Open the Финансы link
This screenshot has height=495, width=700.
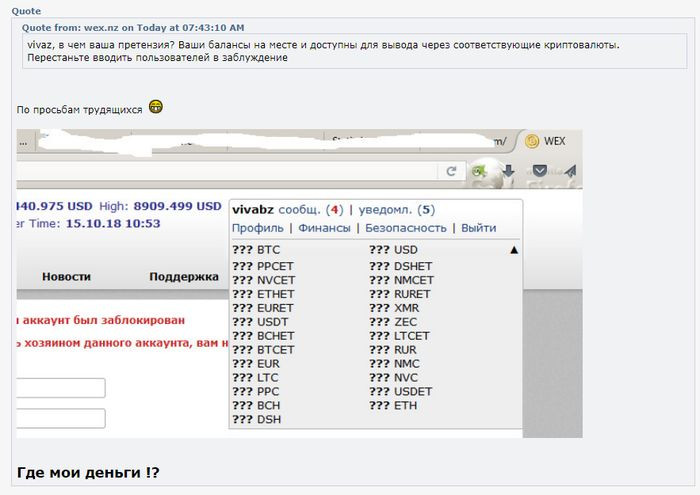click(324, 228)
